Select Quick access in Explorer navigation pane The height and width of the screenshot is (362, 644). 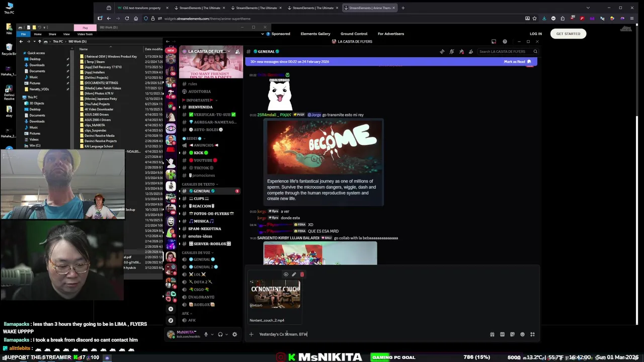[x=36, y=53]
